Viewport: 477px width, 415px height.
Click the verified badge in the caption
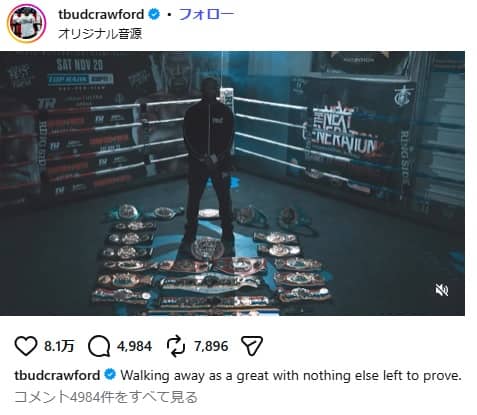[110, 375]
